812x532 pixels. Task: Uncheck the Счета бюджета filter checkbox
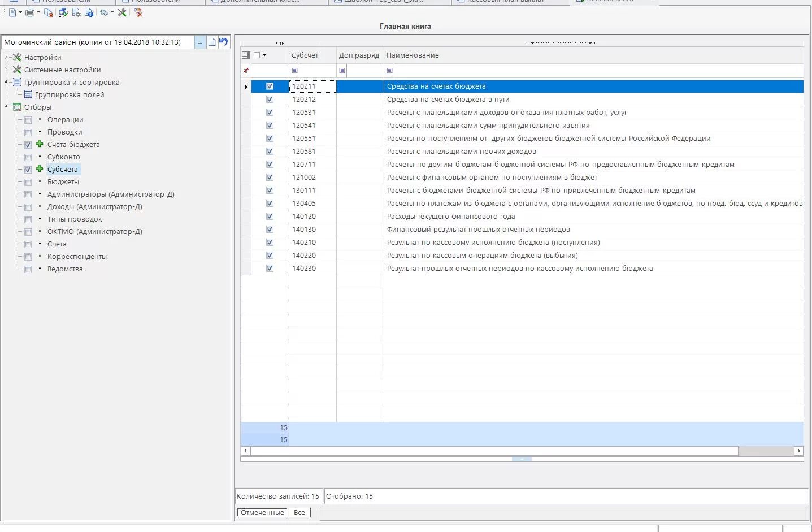click(x=28, y=145)
